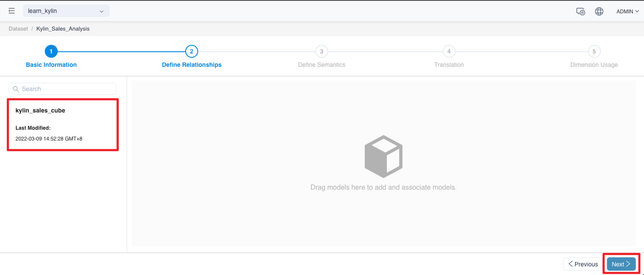The height and width of the screenshot is (275, 644).
Task: Click the globe language icon
Action: point(599,12)
